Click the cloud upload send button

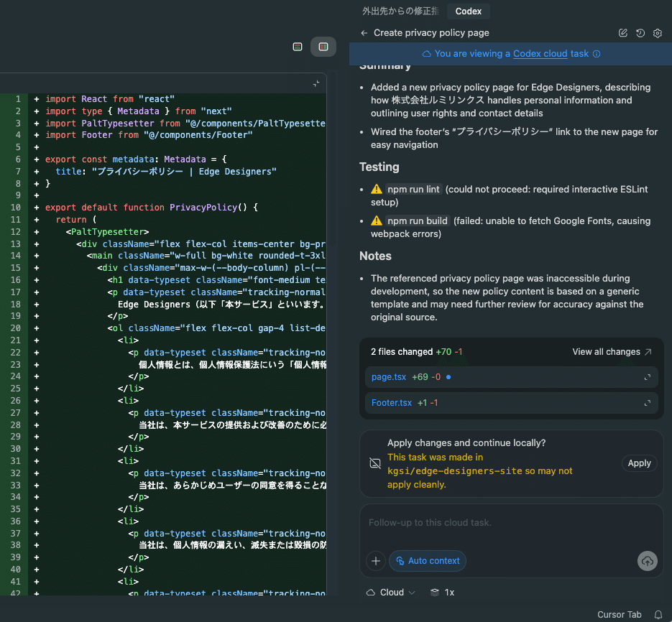[x=648, y=561]
